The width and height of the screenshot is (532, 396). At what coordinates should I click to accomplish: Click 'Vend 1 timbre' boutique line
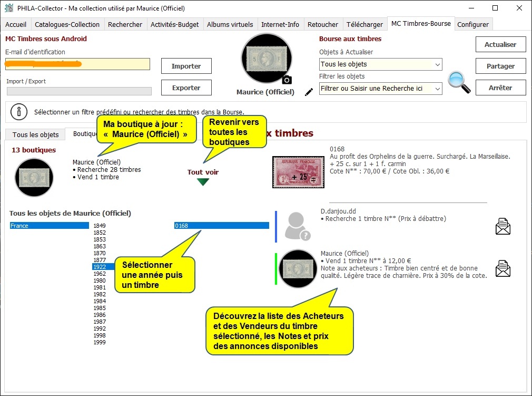click(x=96, y=177)
